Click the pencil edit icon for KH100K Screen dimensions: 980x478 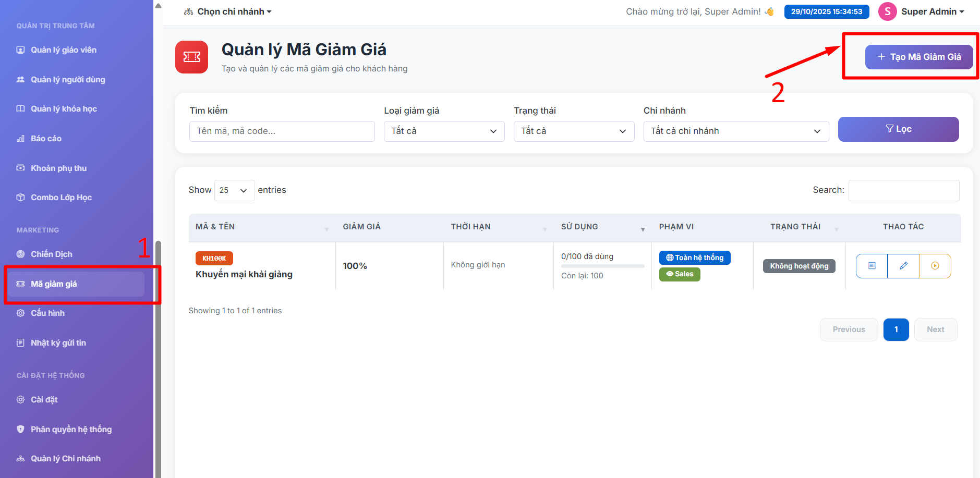[x=903, y=266]
